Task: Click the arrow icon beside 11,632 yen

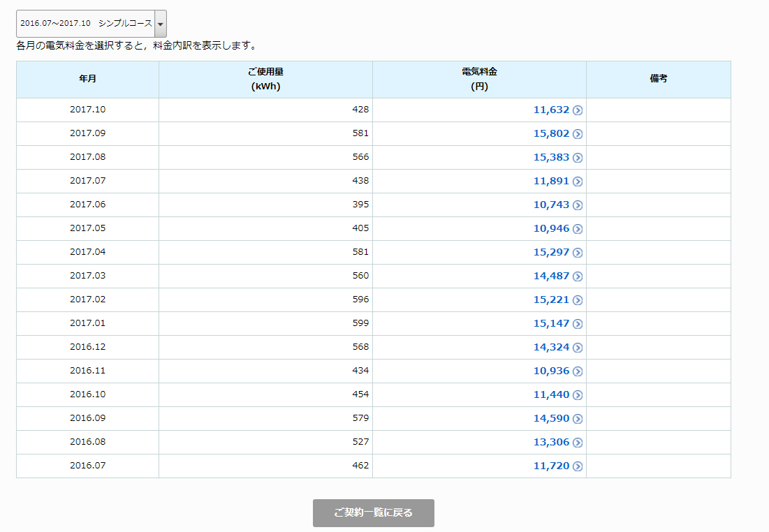Action: (578, 110)
